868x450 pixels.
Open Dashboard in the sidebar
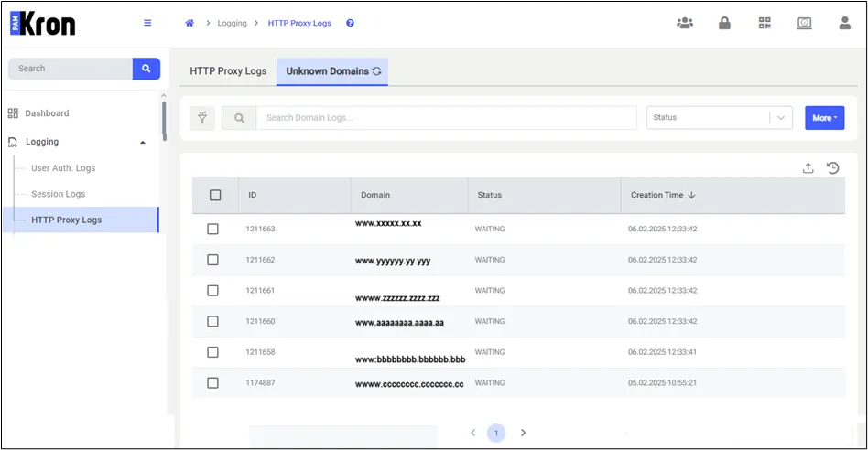[47, 113]
